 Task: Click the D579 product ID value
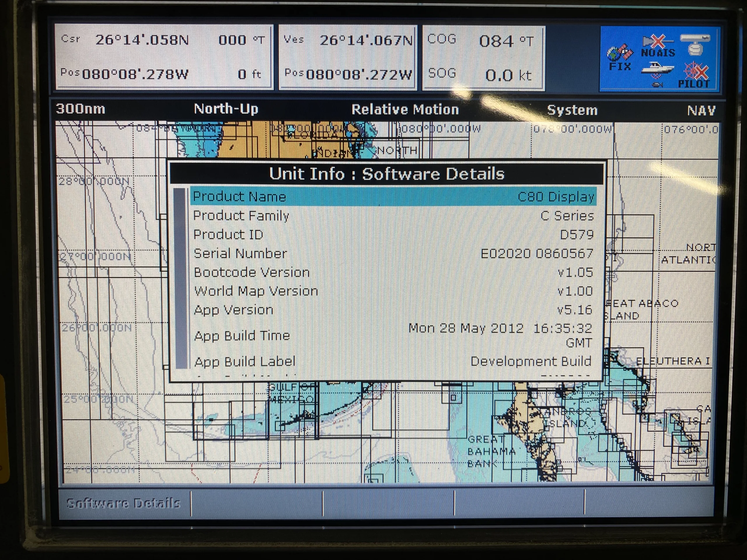pyautogui.click(x=577, y=235)
